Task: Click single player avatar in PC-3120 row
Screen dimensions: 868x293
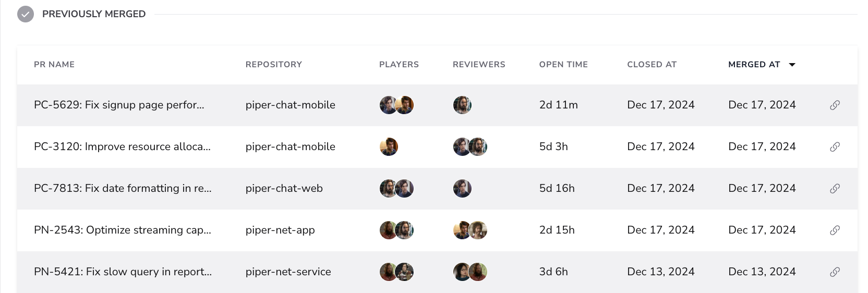Action: point(389,146)
